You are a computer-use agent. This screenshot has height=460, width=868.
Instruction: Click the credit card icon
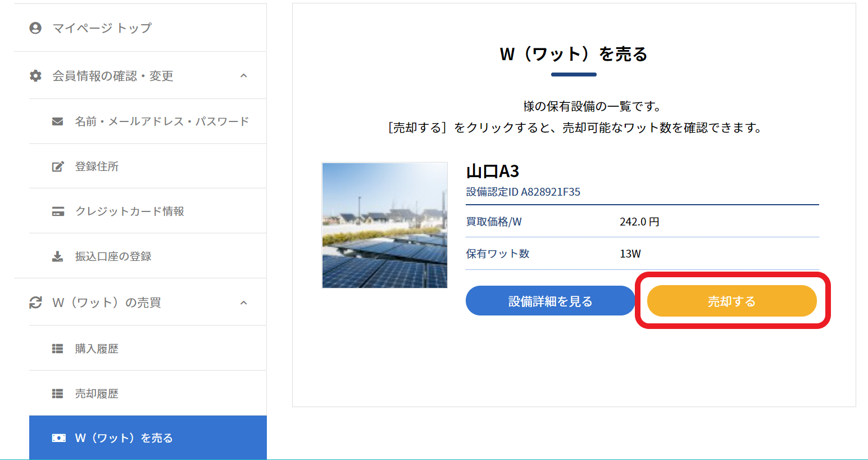[57, 211]
